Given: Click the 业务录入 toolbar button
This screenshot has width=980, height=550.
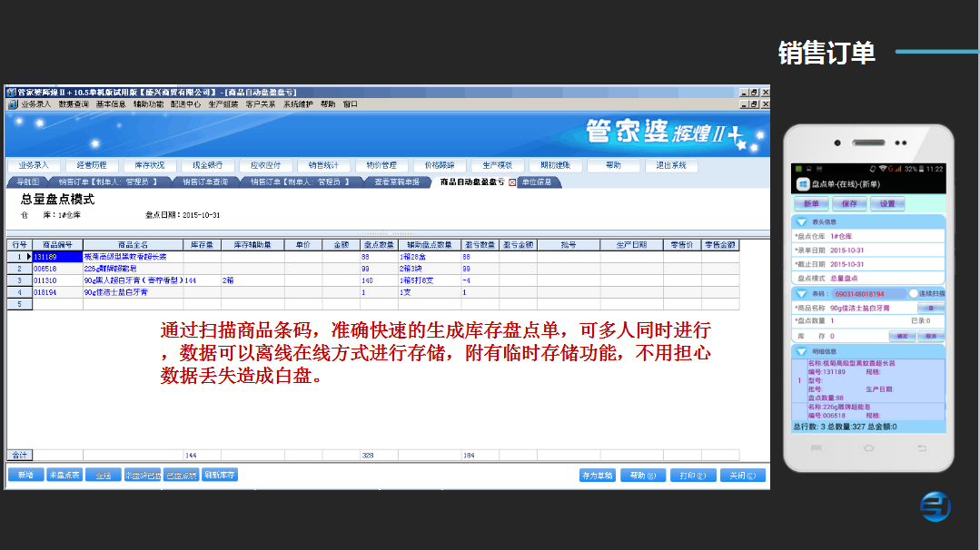Looking at the screenshot, I should [34, 165].
